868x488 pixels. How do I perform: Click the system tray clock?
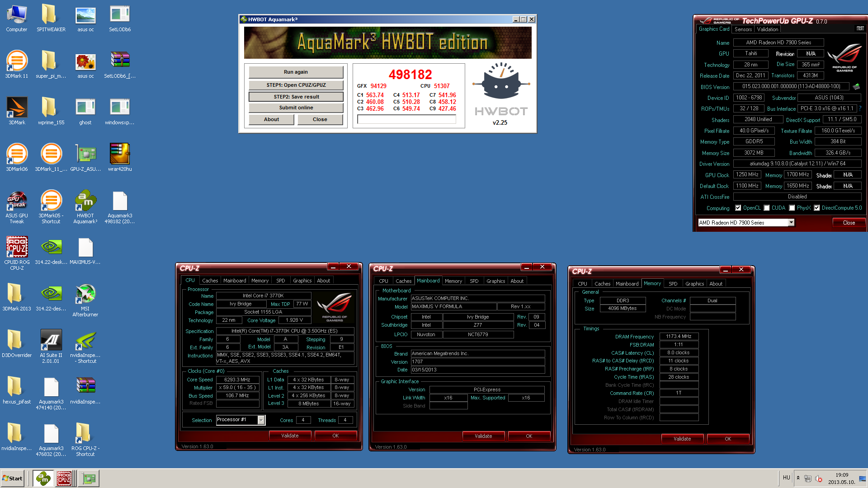point(842,479)
